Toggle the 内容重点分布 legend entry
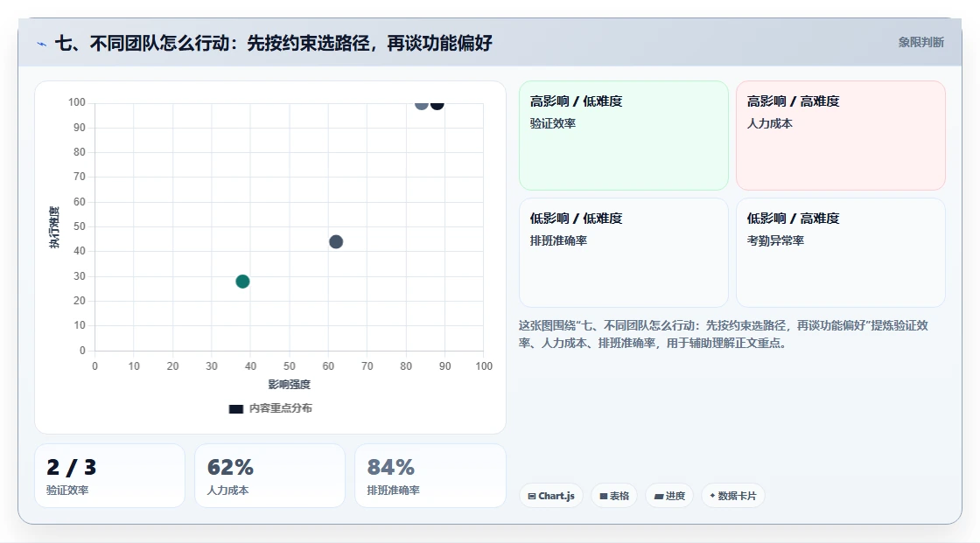Viewport: 980px width, 543px height. tap(270, 408)
